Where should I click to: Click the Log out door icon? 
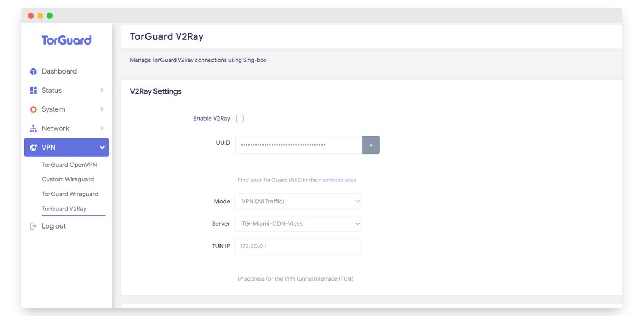click(33, 226)
